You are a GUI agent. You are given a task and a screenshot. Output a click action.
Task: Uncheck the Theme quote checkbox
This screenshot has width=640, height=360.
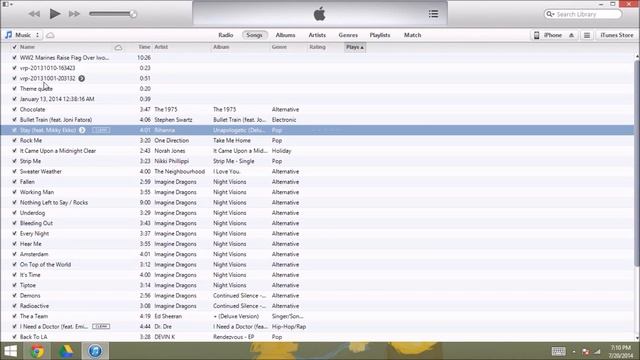[x=14, y=89]
